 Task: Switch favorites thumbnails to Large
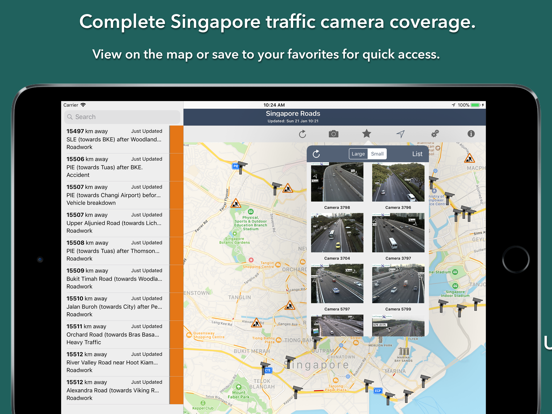pos(358,154)
